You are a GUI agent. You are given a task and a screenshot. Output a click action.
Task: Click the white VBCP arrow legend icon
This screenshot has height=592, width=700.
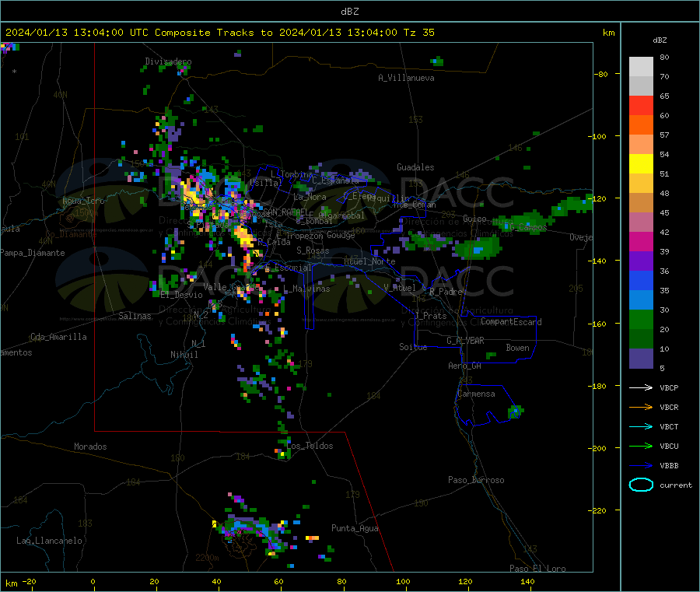pos(641,387)
